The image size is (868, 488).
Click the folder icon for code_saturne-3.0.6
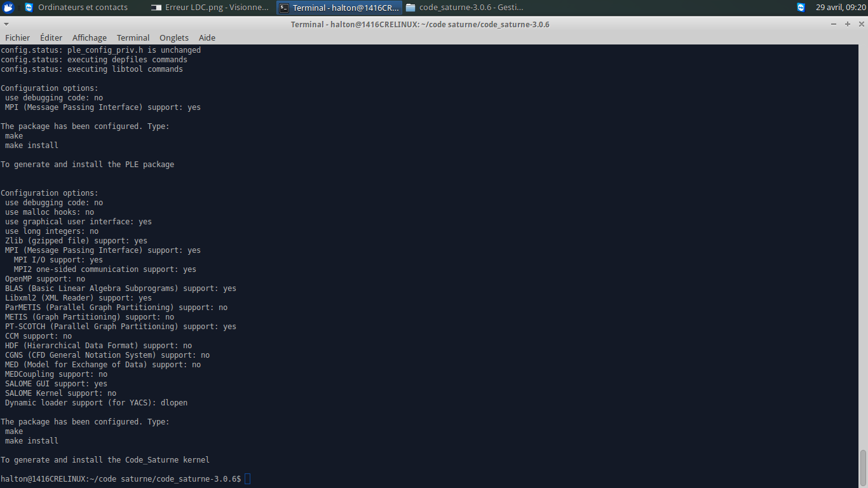(x=410, y=8)
